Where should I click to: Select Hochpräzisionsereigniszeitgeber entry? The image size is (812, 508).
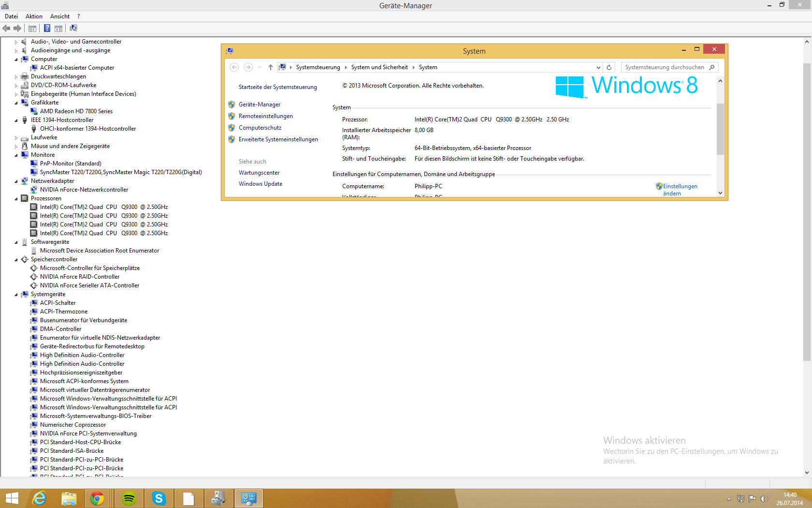(x=81, y=373)
